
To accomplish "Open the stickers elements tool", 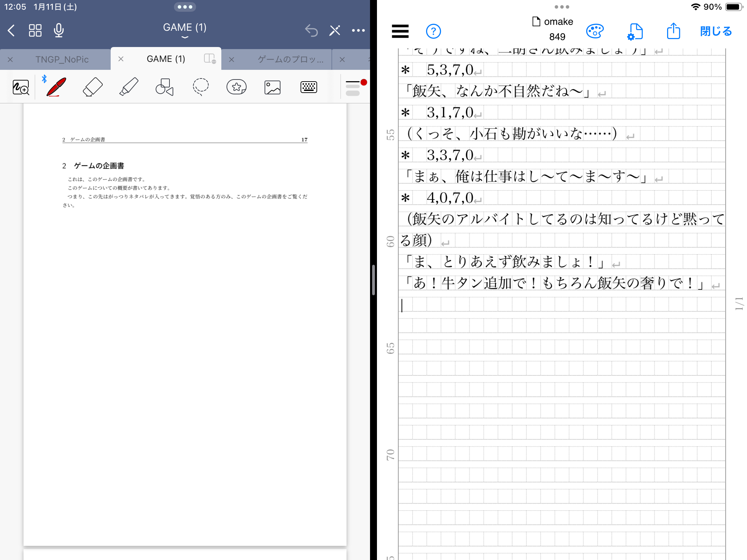I will pyautogui.click(x=237, y=87).
